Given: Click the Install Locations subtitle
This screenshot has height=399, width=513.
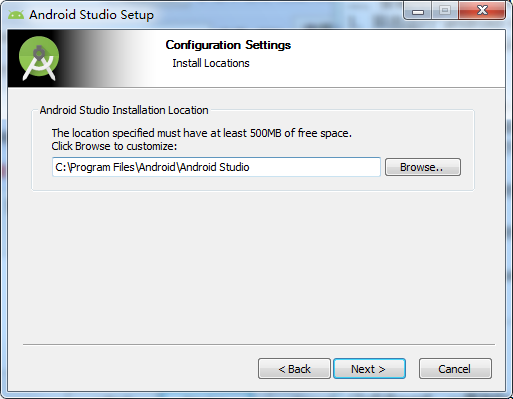Looking at the screenshot, I should coord(211,63).
